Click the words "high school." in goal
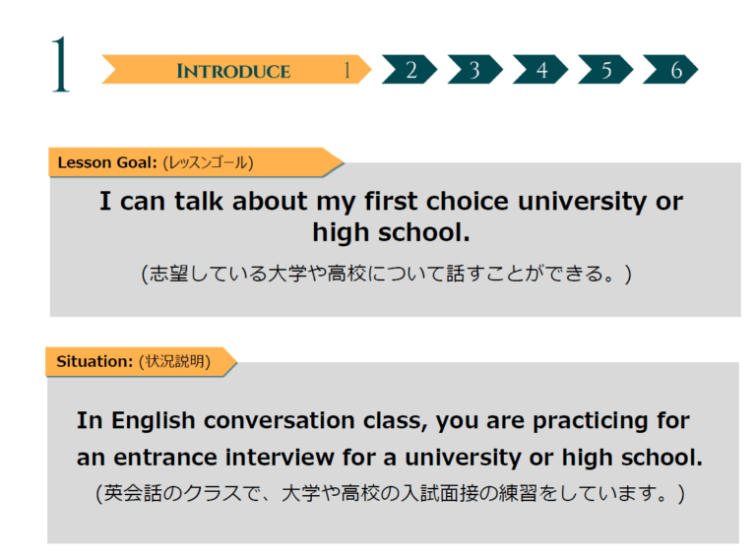The image size is (756, 558). 391,232
